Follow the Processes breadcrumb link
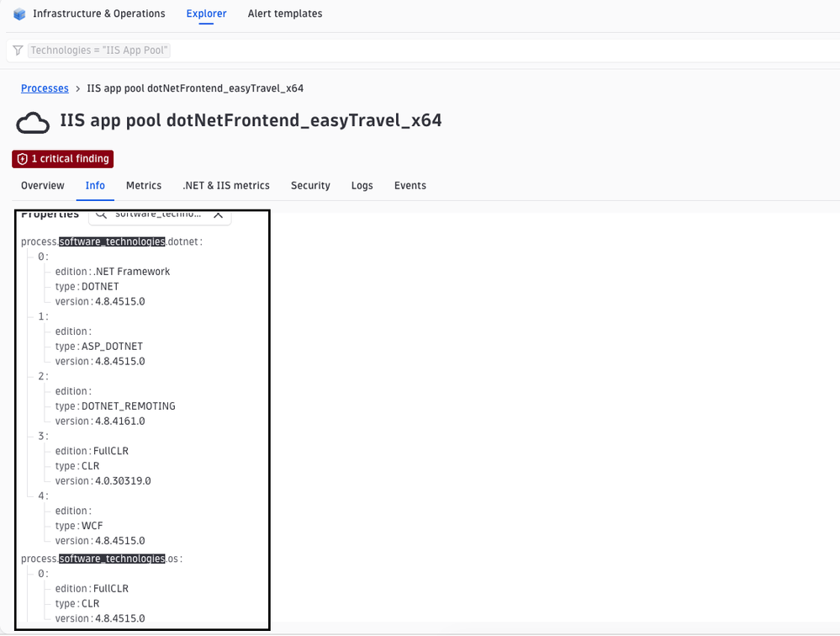Viewport: 840px width, 636px height. (x=45, y=88)
